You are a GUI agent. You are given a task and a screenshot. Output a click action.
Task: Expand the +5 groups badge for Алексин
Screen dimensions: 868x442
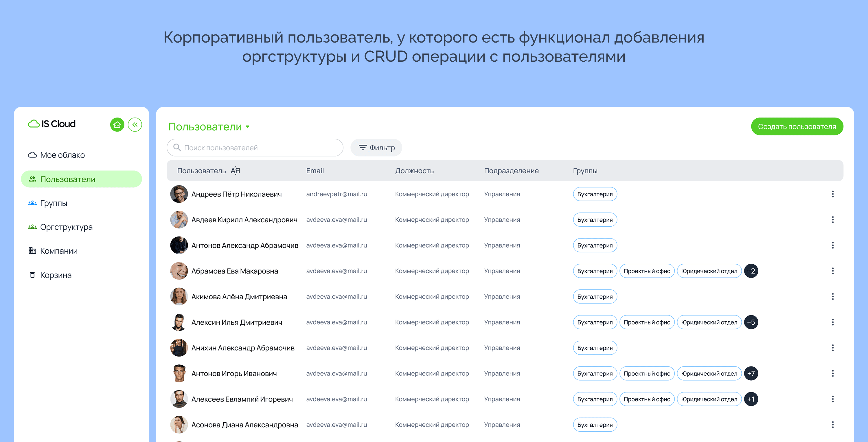(x=751, y=322)
